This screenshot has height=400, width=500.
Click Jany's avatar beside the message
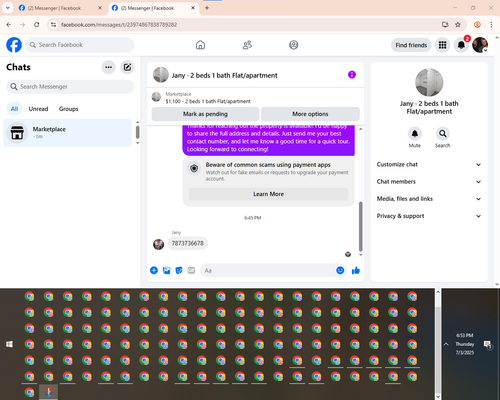(158, 244)
